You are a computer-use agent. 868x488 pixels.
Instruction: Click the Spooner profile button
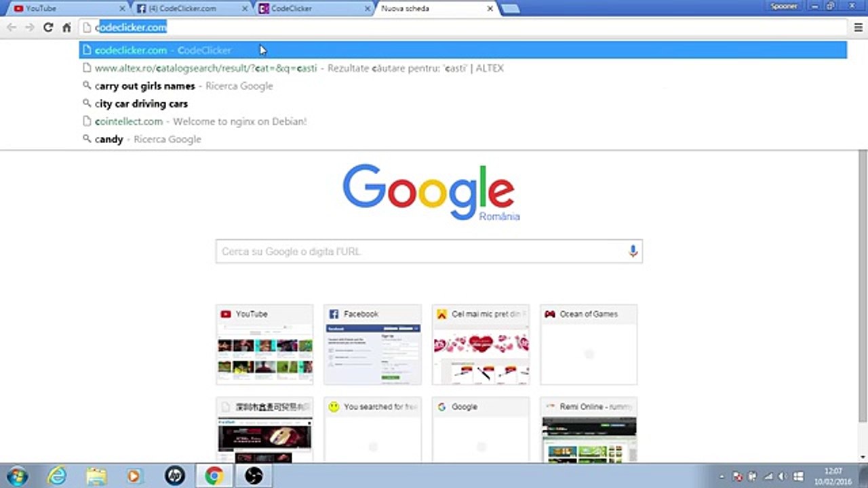(x=784, y=6)
